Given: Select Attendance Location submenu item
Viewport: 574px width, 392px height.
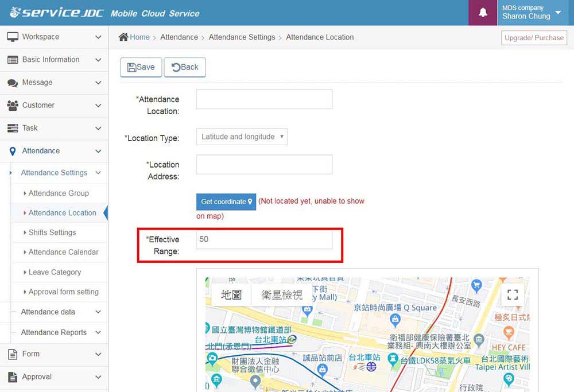Looking at the screenshot, I should click(62, 213).
